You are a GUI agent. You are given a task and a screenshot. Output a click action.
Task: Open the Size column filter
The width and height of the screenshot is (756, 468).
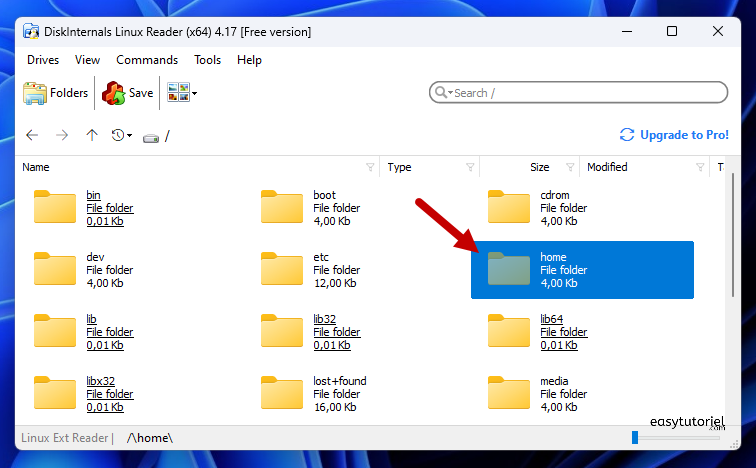click(x=570, y=167)
